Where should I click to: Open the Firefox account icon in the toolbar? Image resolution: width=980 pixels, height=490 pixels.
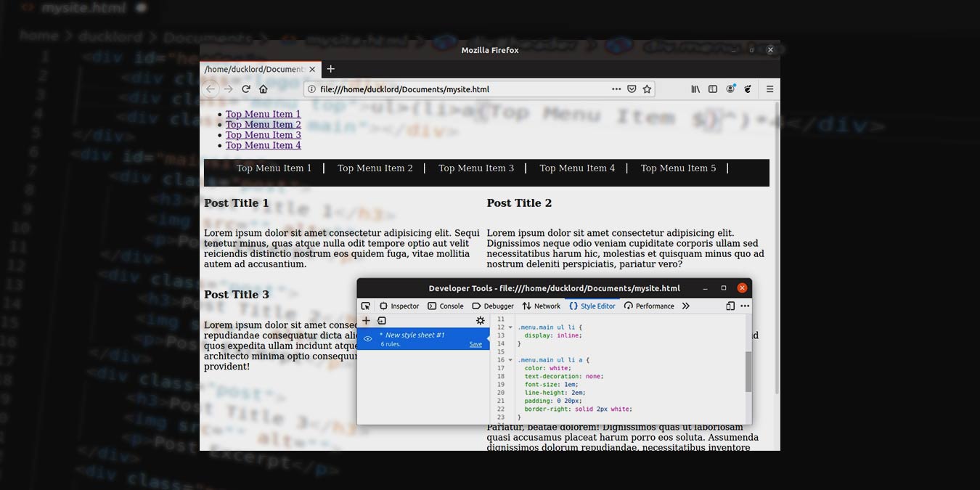coord(730,89)
